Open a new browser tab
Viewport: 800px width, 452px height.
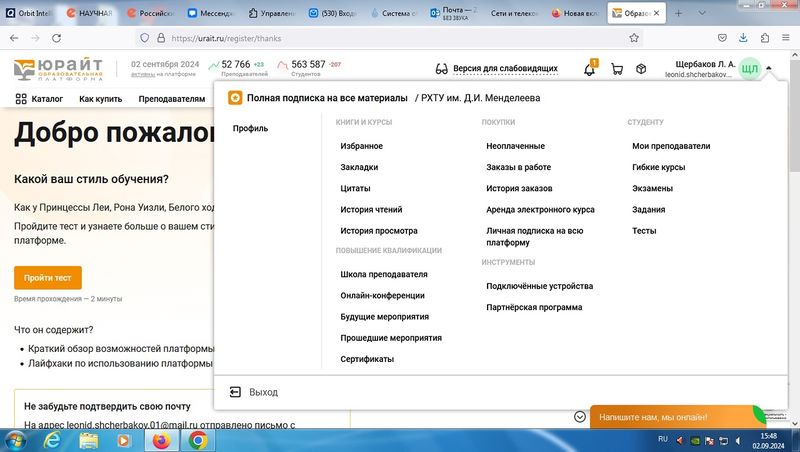pyautogui.click(x=678, y=13)
